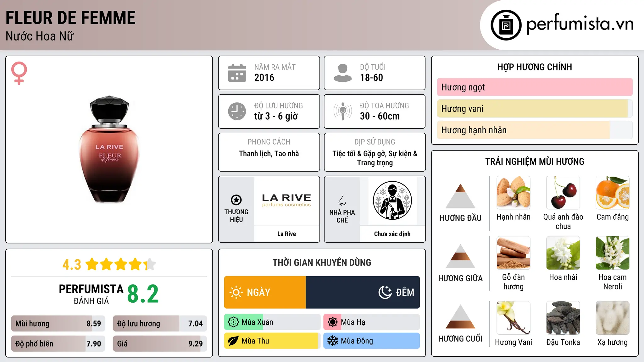
Task: Click the FLEUR DE FEMME title
Action: [71, 18]
